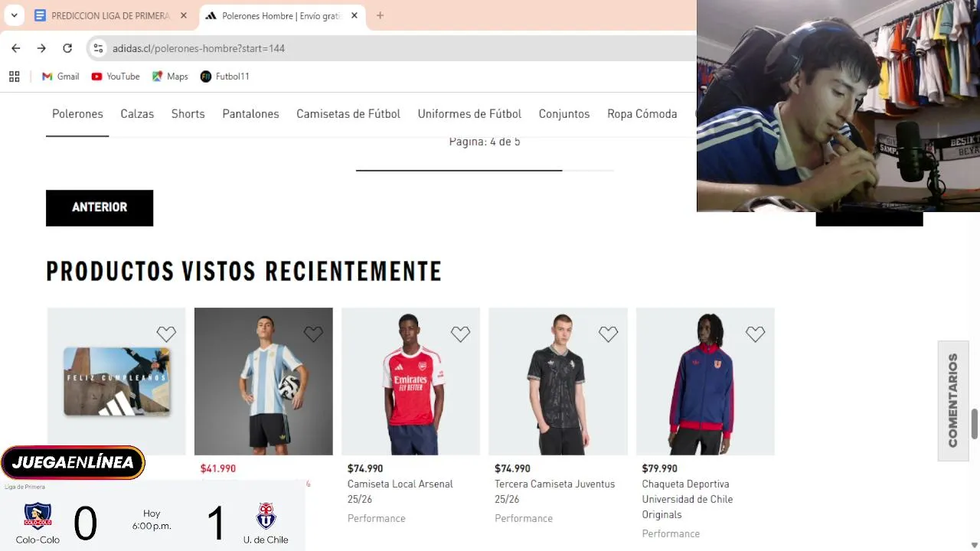Open the Futbol11 bookmark
Screen dimensions: 980x551
224,77
